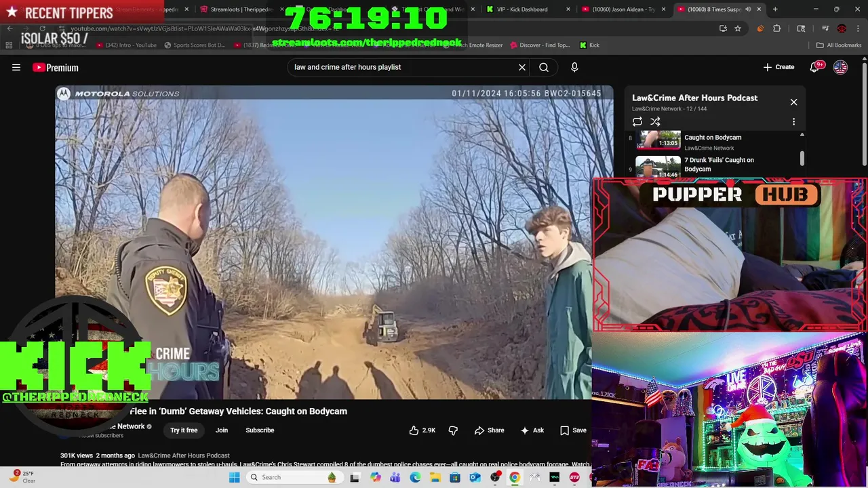Open playlist more options menu
The height and width of the screenshot is (488, 868).
point(793,122)
